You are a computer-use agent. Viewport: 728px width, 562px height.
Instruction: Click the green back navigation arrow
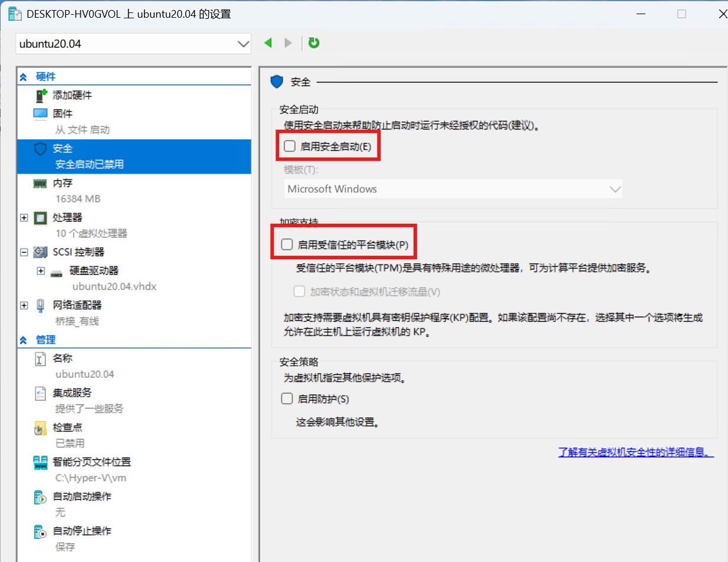point(268,43)
